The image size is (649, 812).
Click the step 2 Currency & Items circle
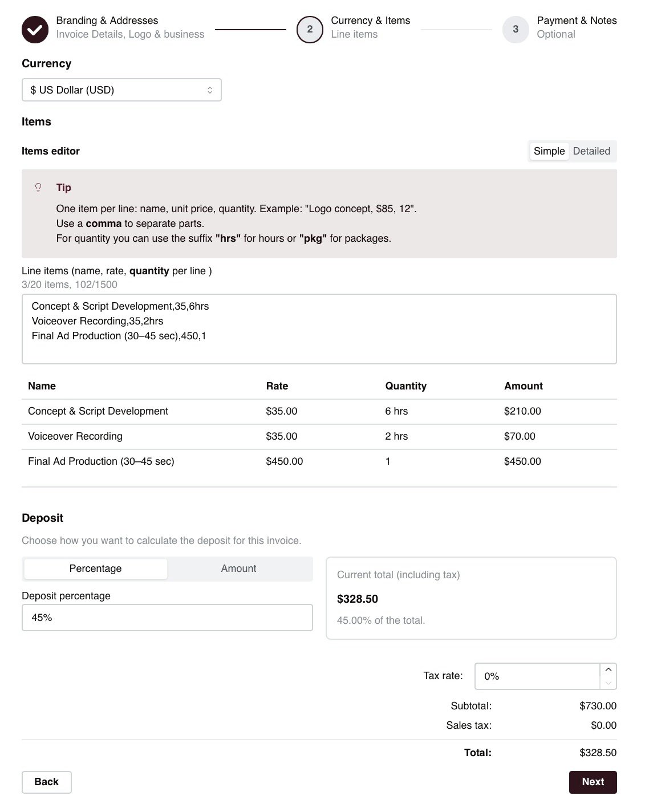[x=309, y=30]
